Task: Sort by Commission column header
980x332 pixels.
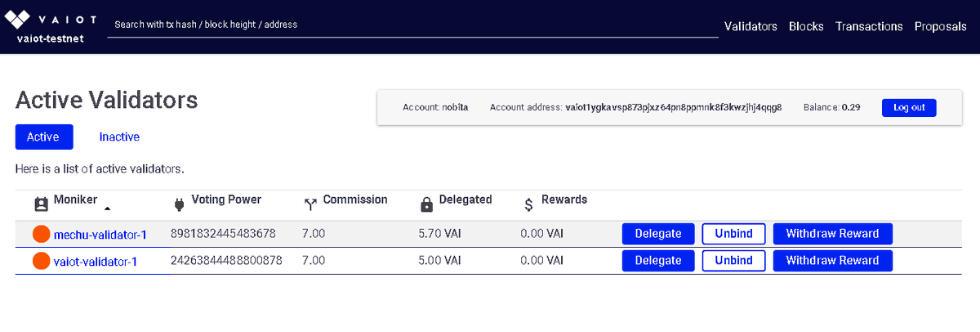Action: point(355,200)
